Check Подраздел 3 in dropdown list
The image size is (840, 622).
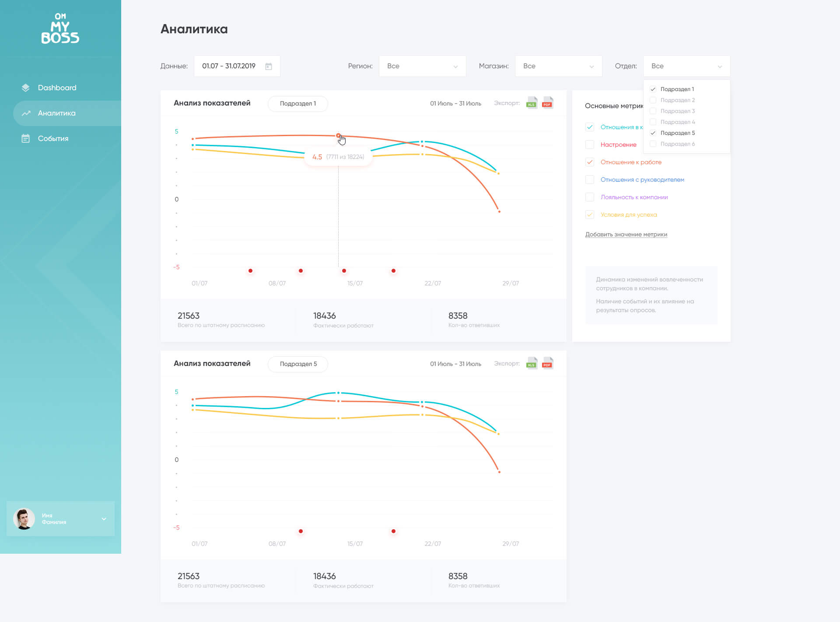coord(653,111)
